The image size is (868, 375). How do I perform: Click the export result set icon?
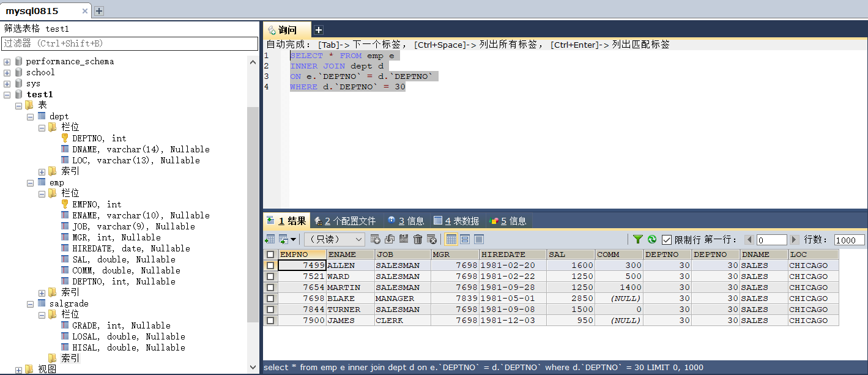pyautogui.click(x=270, y=239)
